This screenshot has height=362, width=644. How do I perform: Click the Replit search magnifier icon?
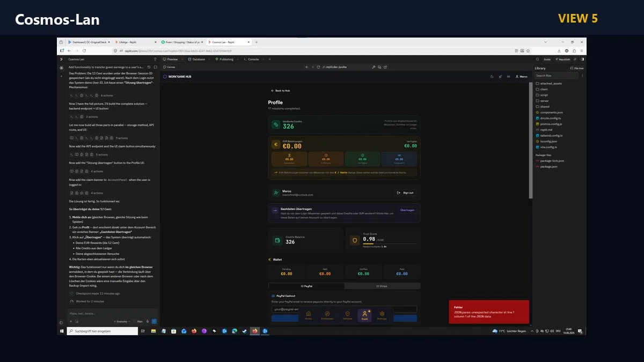click(x=538, y=59)
